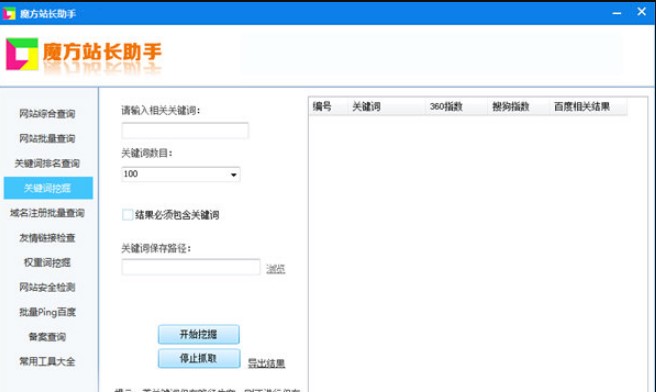The width and height of the screenshot is (656, 392).
Task: Select the 关键词挖掘 sidebar item
Action: [49, 188]
